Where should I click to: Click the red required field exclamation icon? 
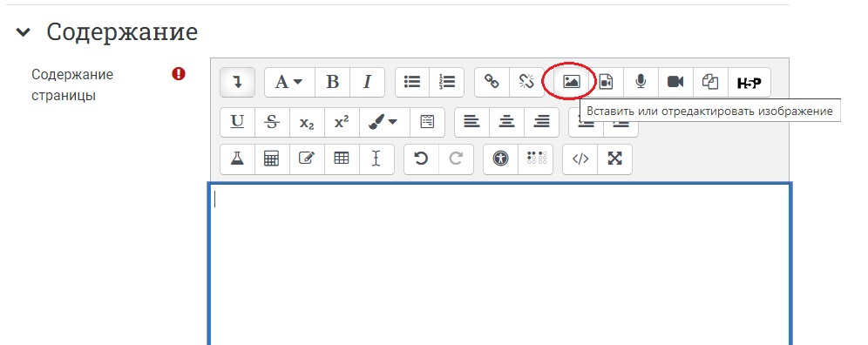179,74
